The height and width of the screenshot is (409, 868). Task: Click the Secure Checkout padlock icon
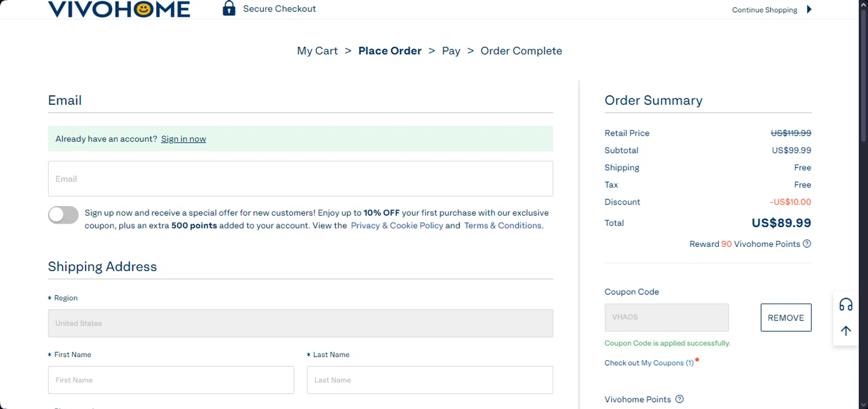coord(229,8)
